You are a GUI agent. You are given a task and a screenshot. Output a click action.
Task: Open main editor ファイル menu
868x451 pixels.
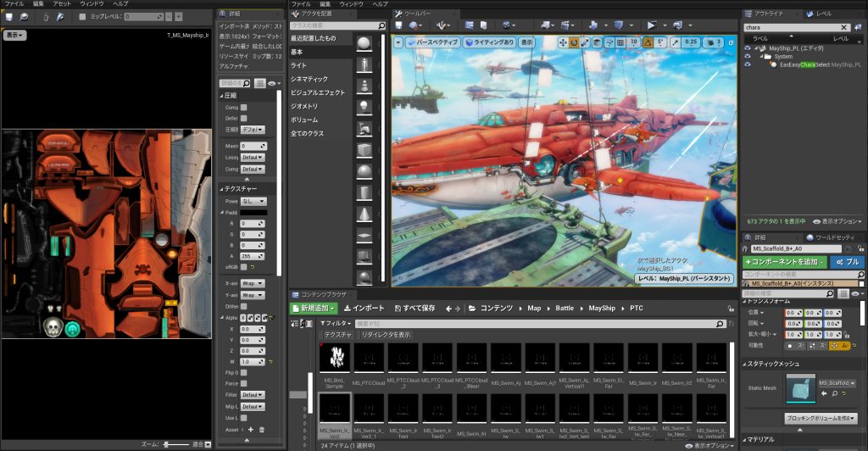[302, 3]
